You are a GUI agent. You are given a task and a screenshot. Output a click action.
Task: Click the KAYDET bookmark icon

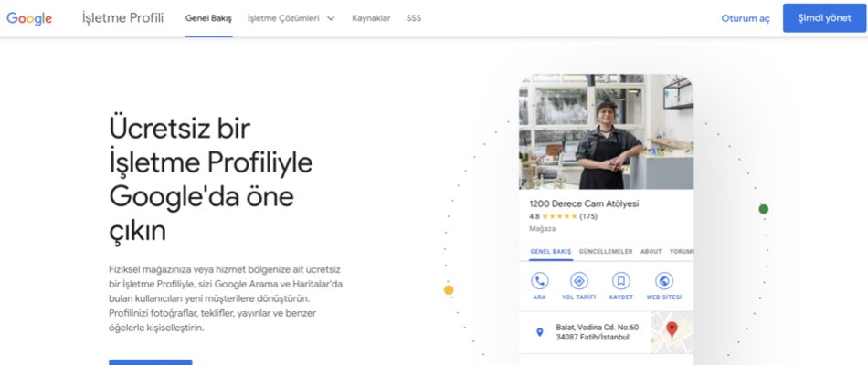pyautogui.click(x=621, y=281)
